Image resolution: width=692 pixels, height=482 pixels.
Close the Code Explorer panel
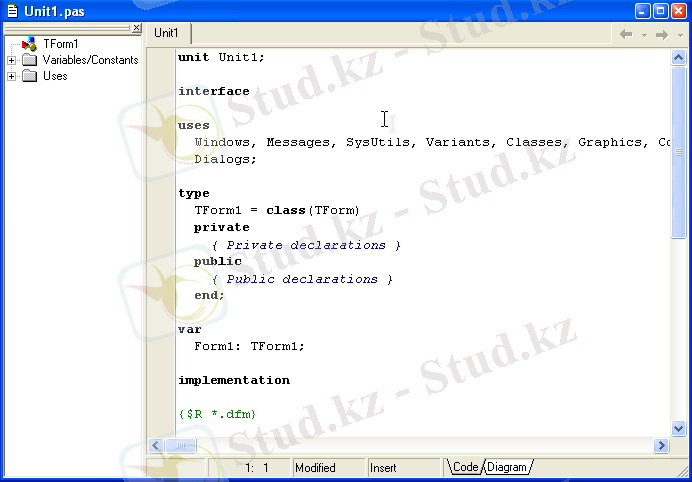tap(136, 28)
